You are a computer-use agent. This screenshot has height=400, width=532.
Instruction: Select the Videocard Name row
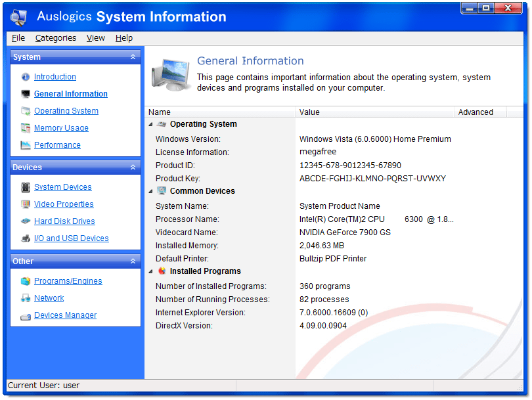(x=334, y=233)
